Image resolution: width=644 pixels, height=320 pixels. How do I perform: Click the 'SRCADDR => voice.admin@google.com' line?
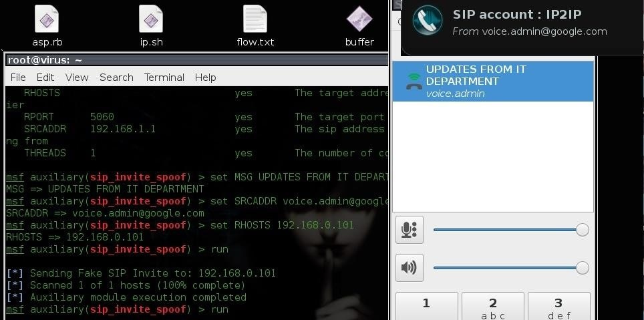click(x=105, y=213)
